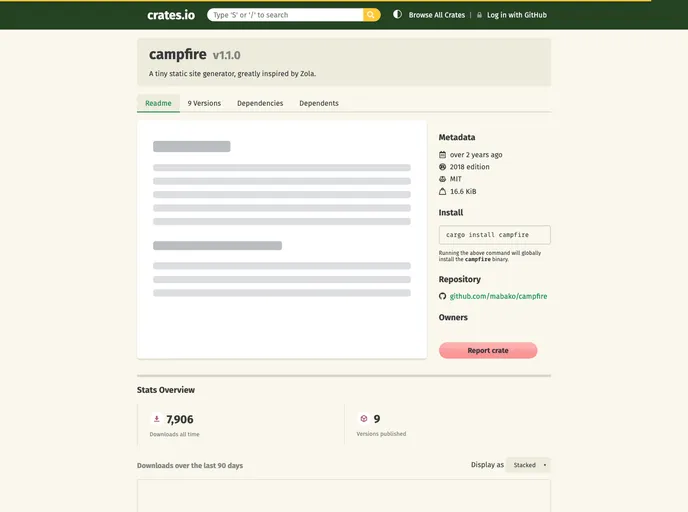Image resolution: width=688 pixels, height=512 pixels.
Task: Click the campfire crate title
Action: coord(178,54)
